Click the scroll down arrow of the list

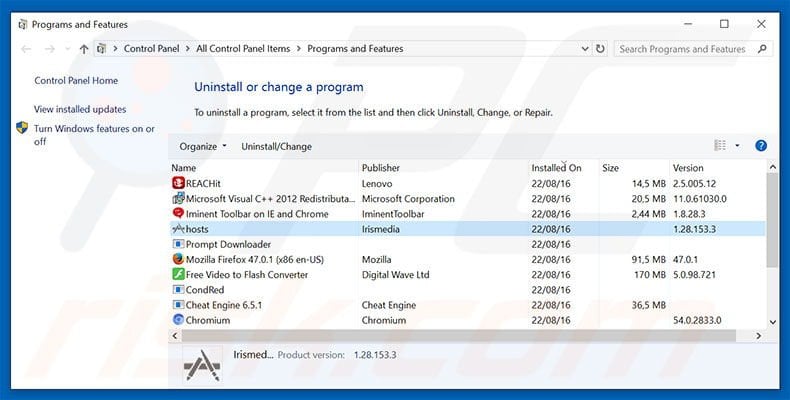coord(772,322)
